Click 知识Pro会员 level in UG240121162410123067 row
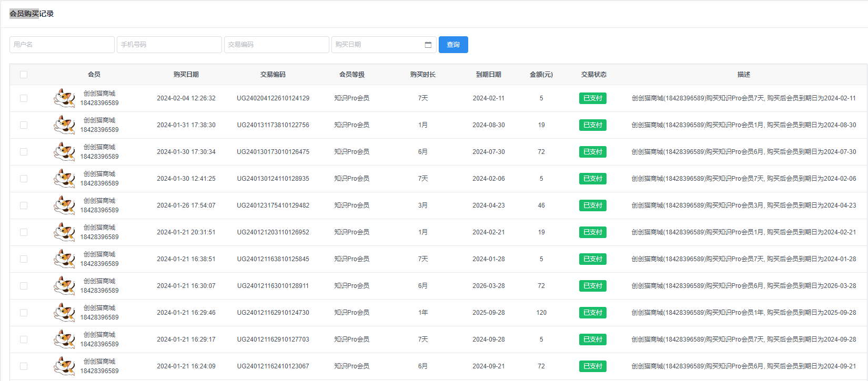The image size is (868, 381). 352,366
